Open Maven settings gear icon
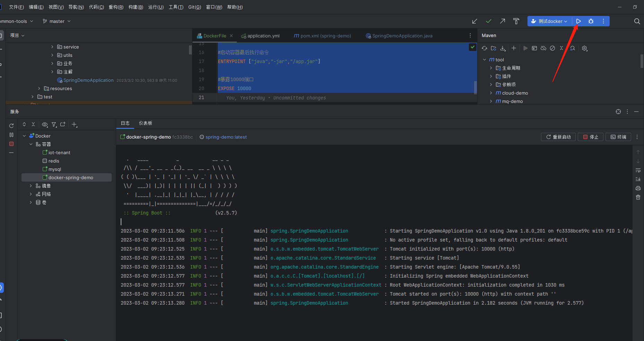This screenshot has width=644, height=341. point(585,48)
